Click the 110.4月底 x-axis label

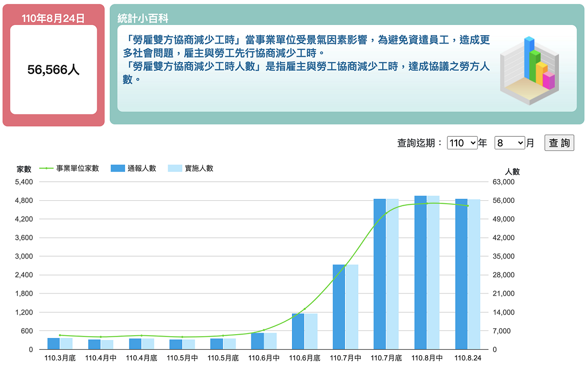(142, 358)
